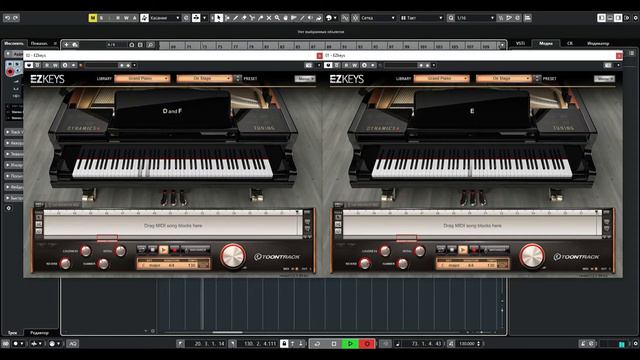Open the setup gear icon in the Inspector
Viewport: 640px width, 360px height.
[9, 208]
